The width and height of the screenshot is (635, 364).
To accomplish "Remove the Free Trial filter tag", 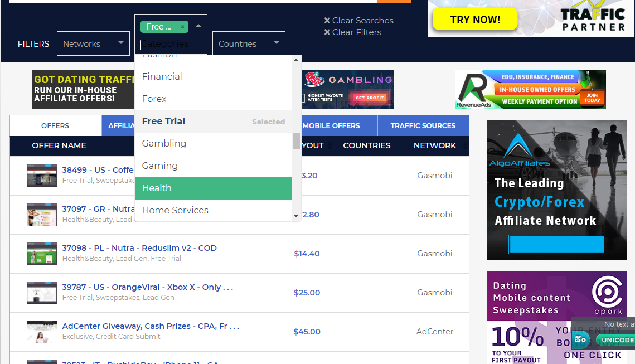I will (182, 27).
